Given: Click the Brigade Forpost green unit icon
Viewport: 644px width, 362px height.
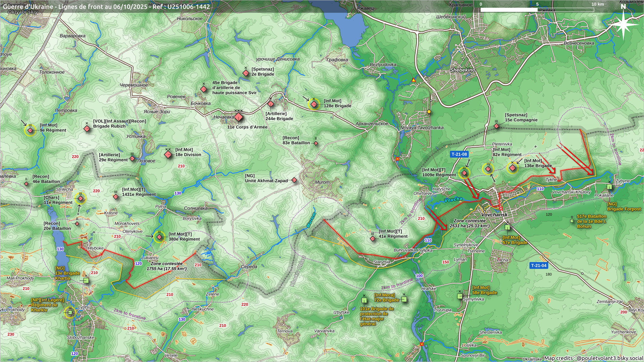Looking at the screenshot, I should (609, 187).
